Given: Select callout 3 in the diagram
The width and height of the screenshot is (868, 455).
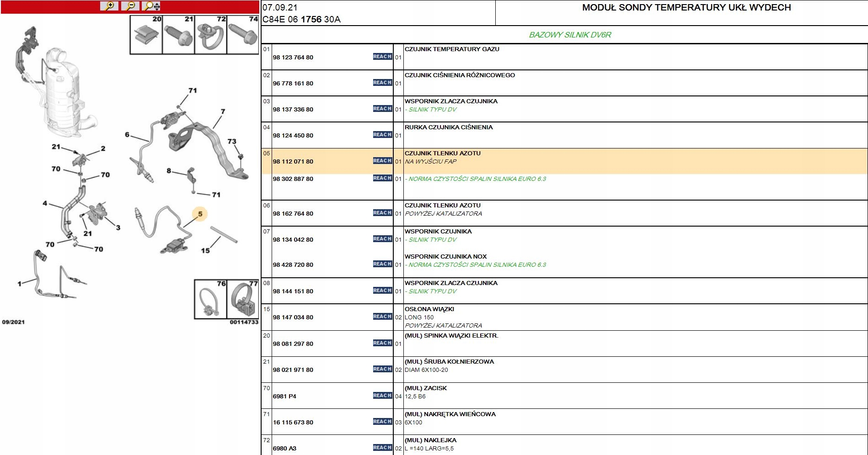Looking at the screenshot, I should 118,227.
